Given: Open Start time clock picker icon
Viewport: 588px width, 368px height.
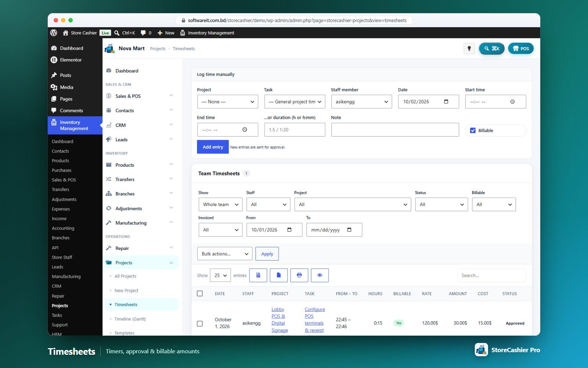Looking at the screenshot, I should pyautogui.click(x=512, y=102).
